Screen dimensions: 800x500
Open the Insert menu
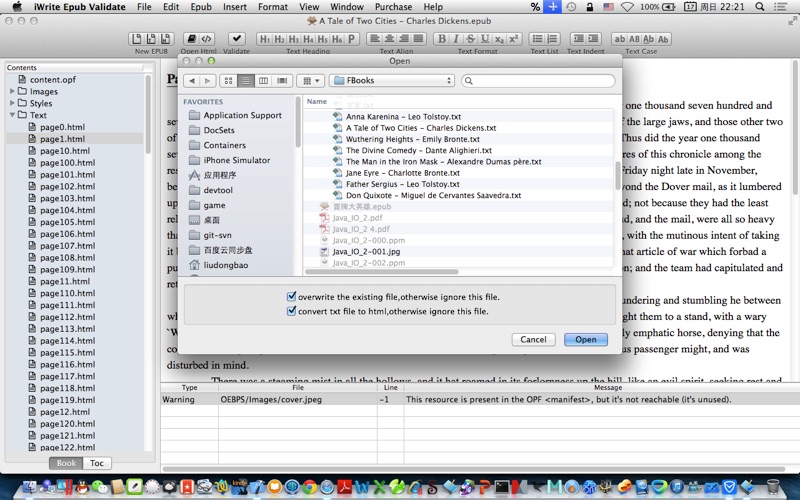pyautogui.click(x=235, y=7)
